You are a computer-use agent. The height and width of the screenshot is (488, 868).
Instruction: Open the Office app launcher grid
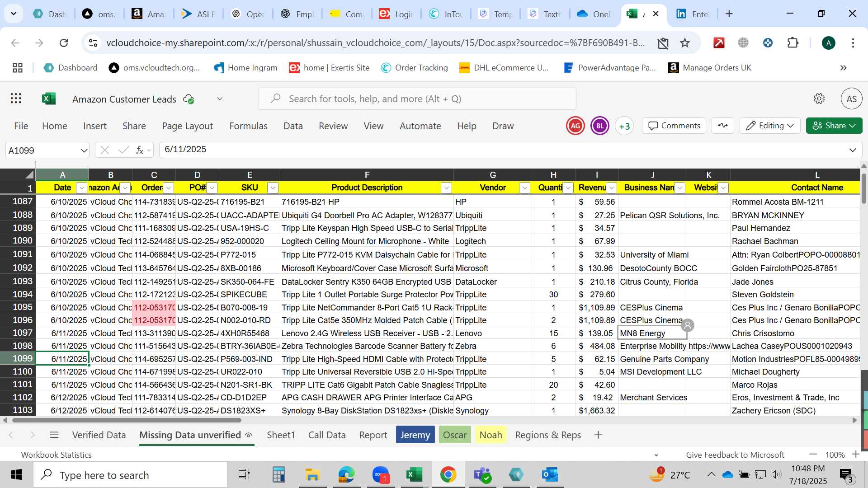(x=16, y=99)
